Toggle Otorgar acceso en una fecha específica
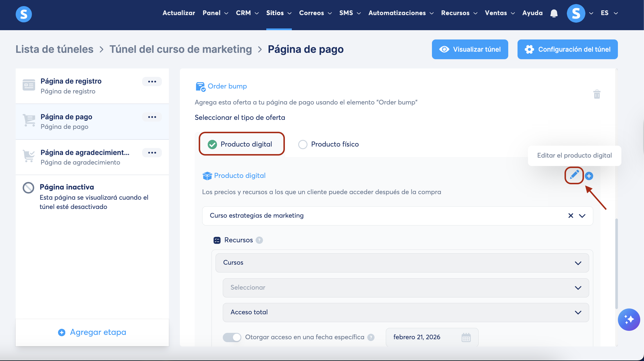Viewport: 644px width, 361px height. 232,337
